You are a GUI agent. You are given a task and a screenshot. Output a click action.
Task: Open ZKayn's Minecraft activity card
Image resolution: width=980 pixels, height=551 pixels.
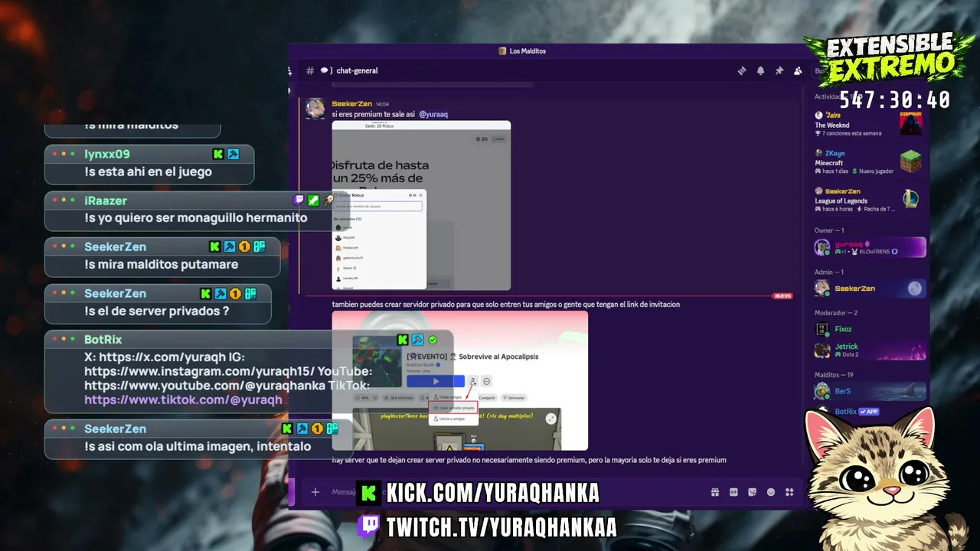pyautogui.click(x=869, y=162)
